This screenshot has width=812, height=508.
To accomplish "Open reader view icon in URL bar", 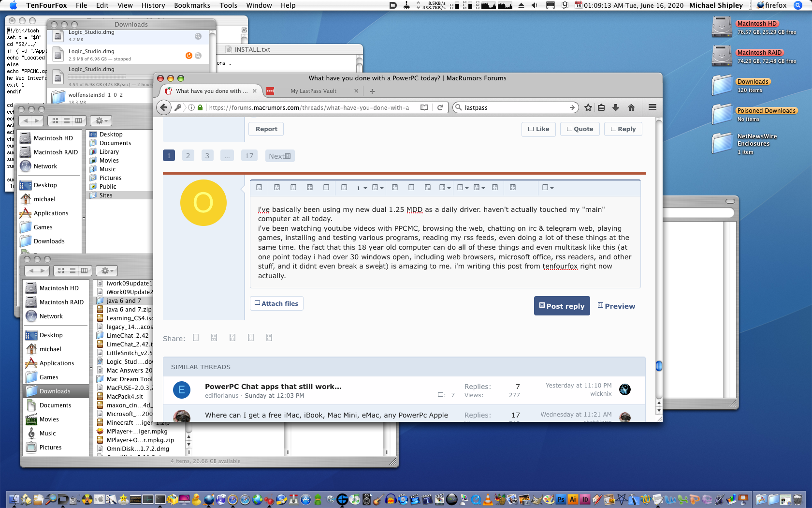I will 424,107.
